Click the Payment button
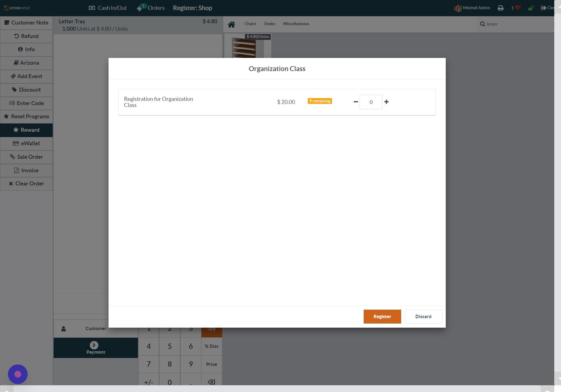Viewport: 561px width, 392px height. tap(96, 348)
